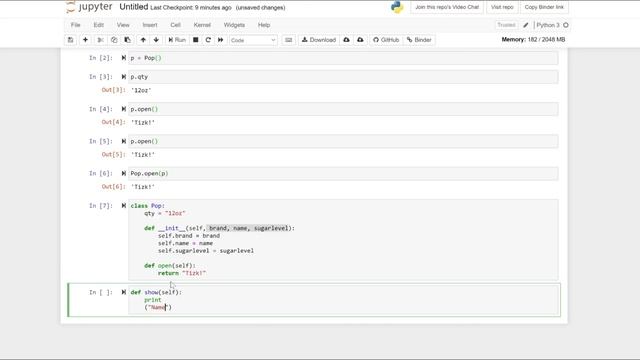Open the Widgets menu
This screenshot has height=360, width=640.
coord(234,25)
